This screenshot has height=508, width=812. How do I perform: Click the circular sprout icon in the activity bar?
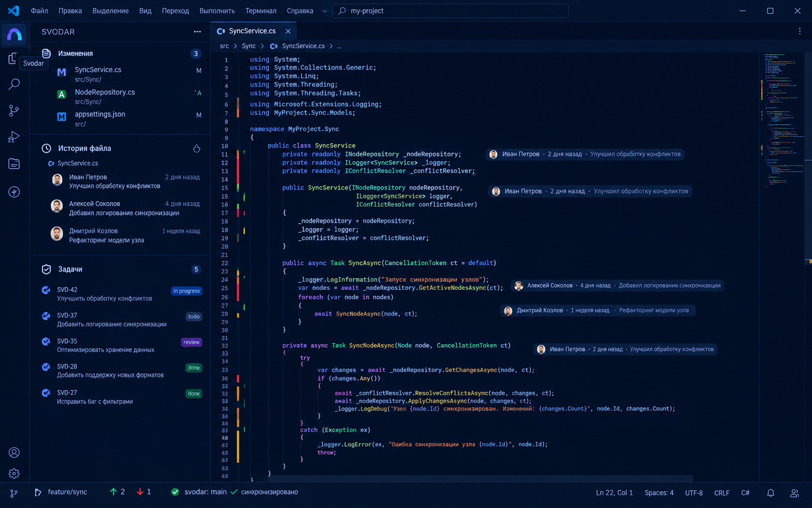14,192
